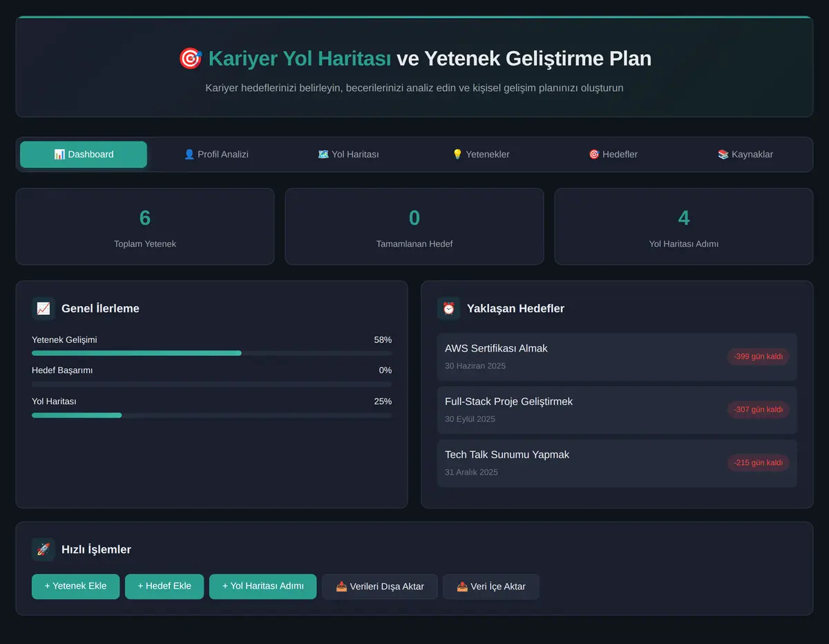The image size is (829, 644).
Task: Click the target icon in the page title
Action: coord(190,59)
